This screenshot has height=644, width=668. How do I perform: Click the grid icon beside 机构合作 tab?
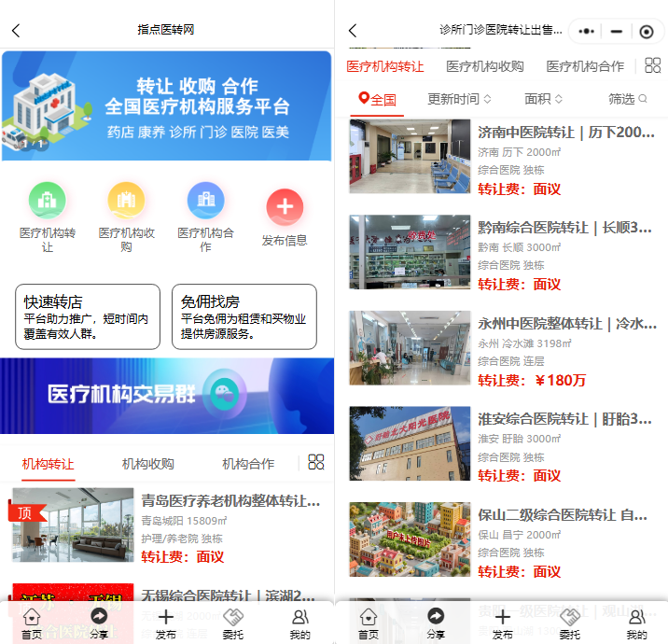pos(316,463)
